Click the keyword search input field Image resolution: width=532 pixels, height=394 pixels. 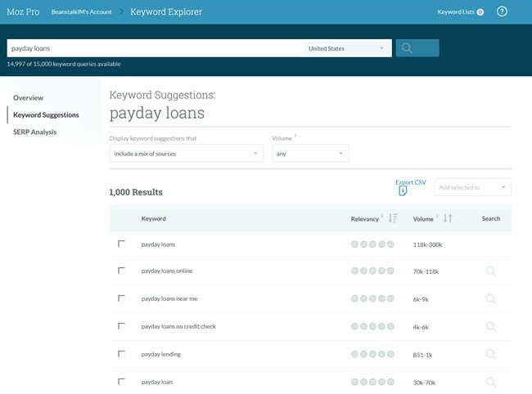154,48
